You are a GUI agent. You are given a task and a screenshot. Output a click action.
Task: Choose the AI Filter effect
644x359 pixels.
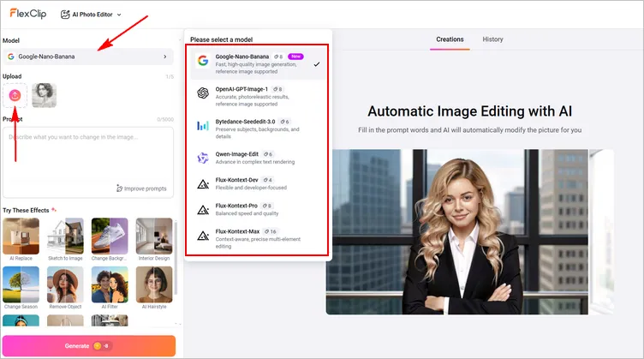(x=110, y=288)
